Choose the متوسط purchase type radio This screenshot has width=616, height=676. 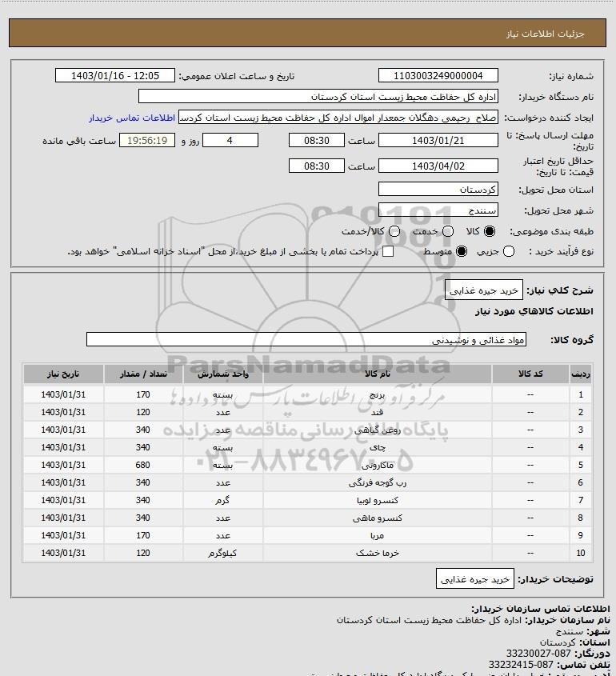pos(462,251)
